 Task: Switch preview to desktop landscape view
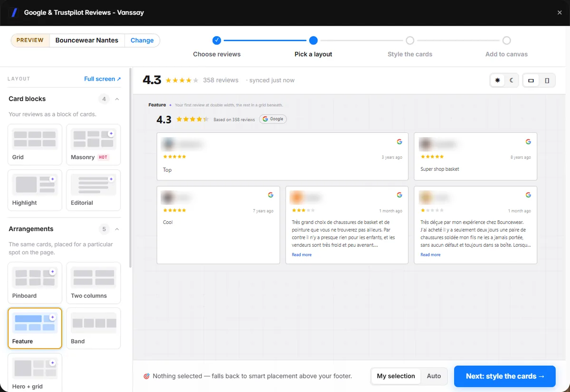[x=531, y=81]
